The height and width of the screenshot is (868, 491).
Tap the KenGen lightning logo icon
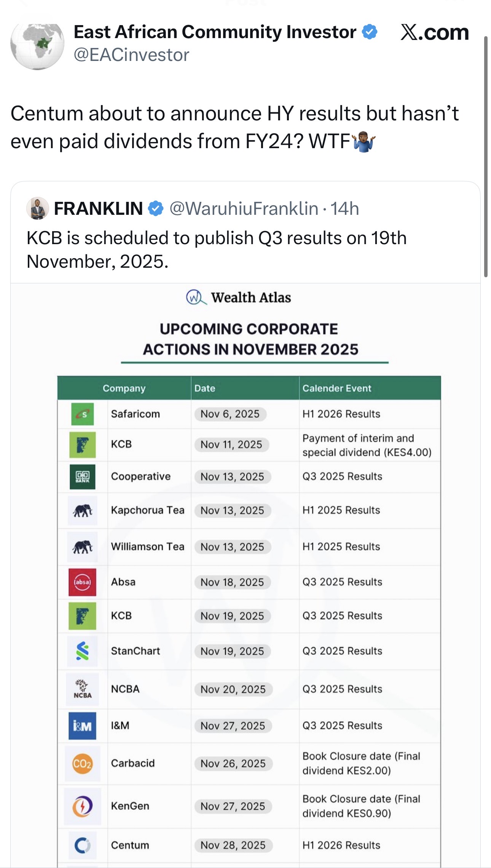point(83,806)
